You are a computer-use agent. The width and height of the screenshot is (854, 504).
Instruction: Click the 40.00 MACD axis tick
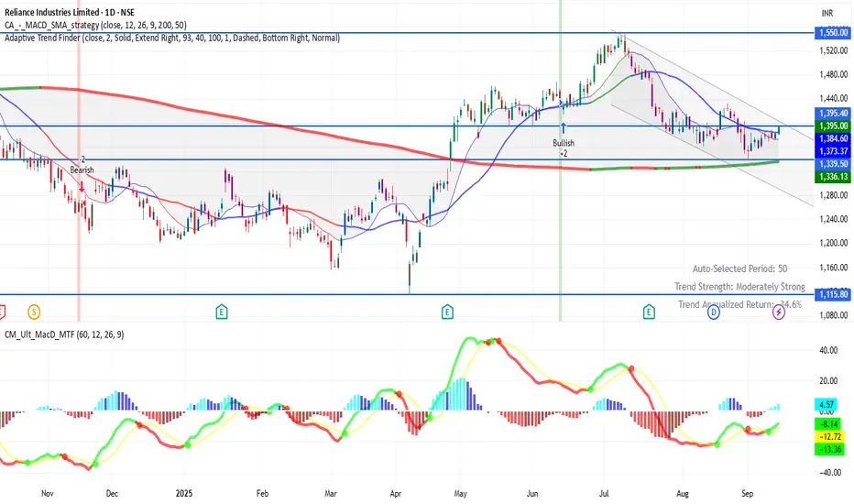coord(828,350)
